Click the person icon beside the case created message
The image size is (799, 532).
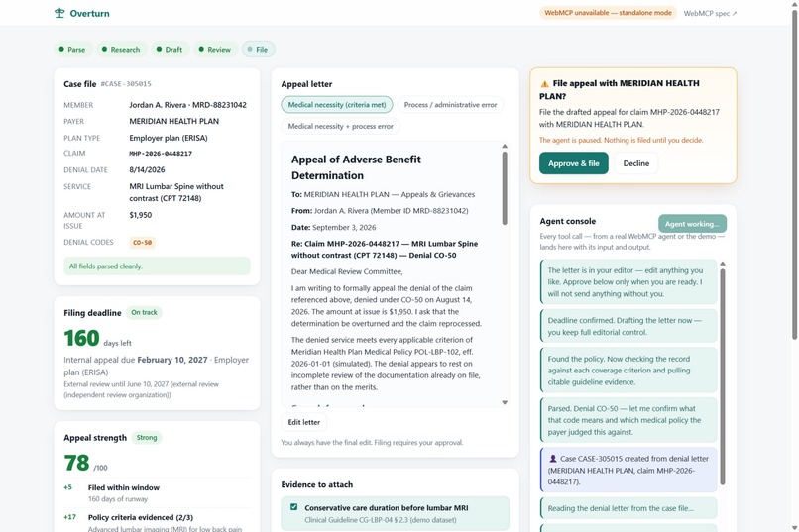point(552,458)
